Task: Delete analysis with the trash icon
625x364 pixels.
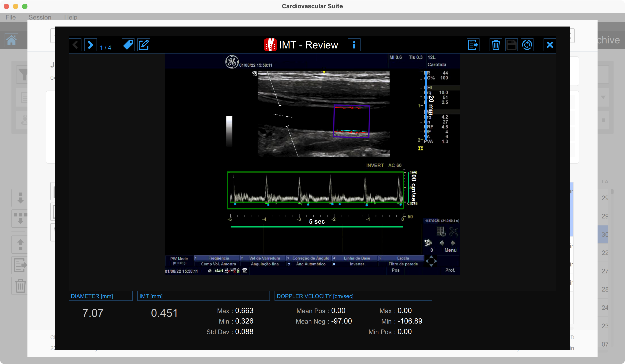Action: pyautogui.click(x=496, y=45)
